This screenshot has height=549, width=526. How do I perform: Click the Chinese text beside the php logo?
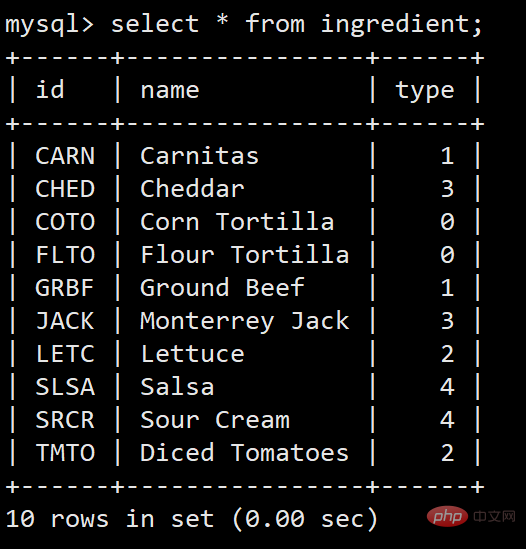click(494, 516)
